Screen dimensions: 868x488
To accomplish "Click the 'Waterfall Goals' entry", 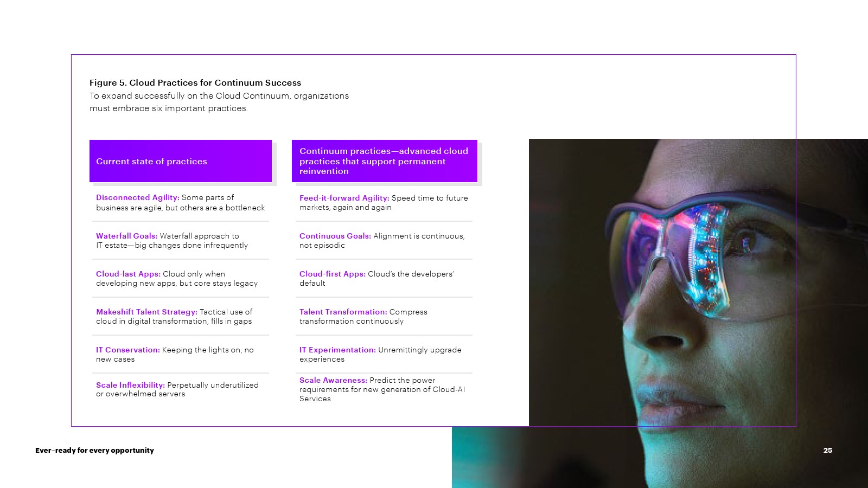I will pos(172,241).
